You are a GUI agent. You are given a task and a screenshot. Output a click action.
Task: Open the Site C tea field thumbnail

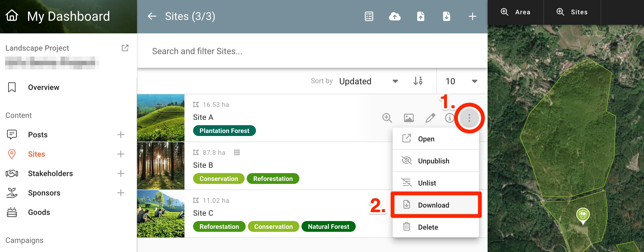coord(161,214)
